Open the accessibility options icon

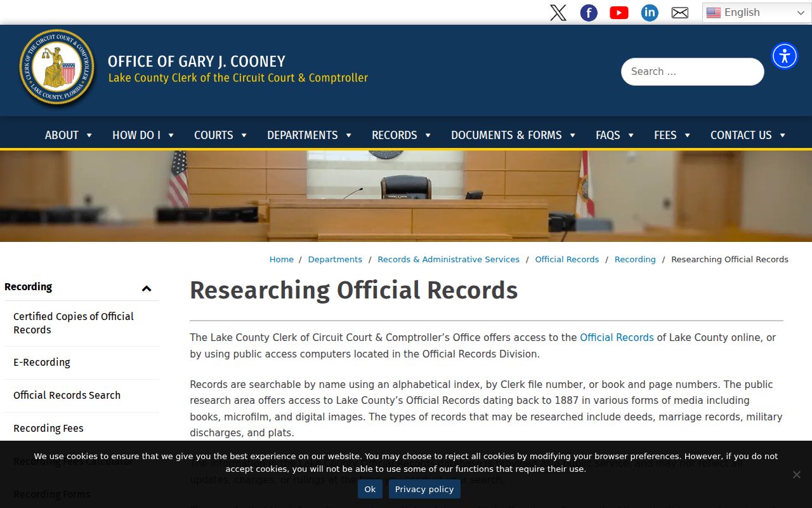[x=785, y=56]
